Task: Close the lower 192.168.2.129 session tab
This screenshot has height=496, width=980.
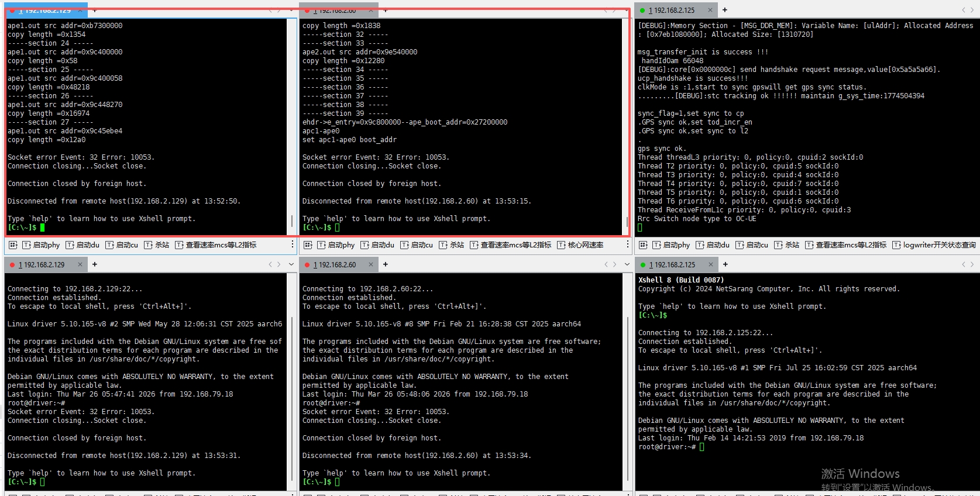Action: 81,265
